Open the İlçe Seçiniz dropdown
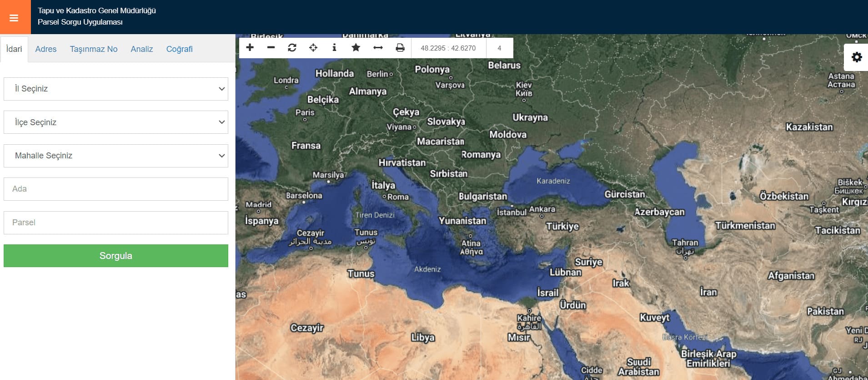 (x=116, y=122)
